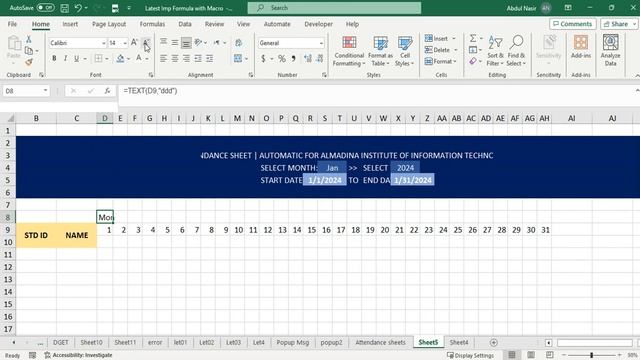Click the Comments button
This screenshot has height=360, width=640.
[573, 24]
